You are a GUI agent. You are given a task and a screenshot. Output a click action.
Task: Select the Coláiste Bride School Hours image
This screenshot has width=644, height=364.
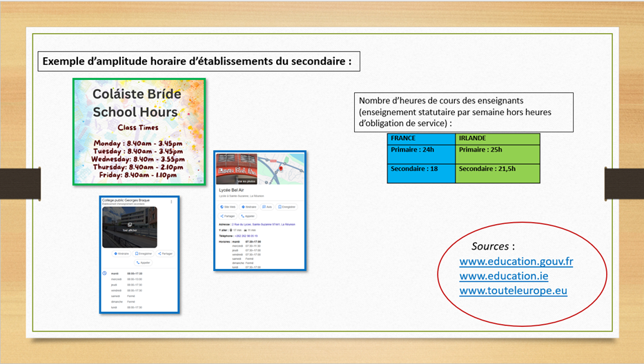click(139, 131)
